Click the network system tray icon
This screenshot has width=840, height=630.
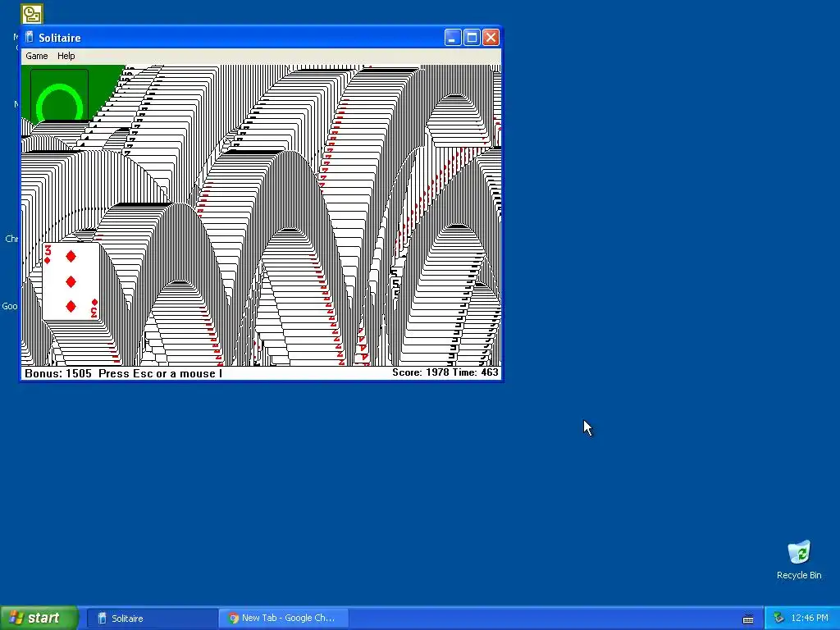click(778, 619)
